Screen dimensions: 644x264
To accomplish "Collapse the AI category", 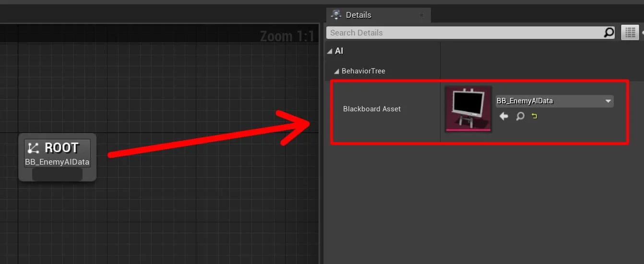I will [x=330, y=51].
